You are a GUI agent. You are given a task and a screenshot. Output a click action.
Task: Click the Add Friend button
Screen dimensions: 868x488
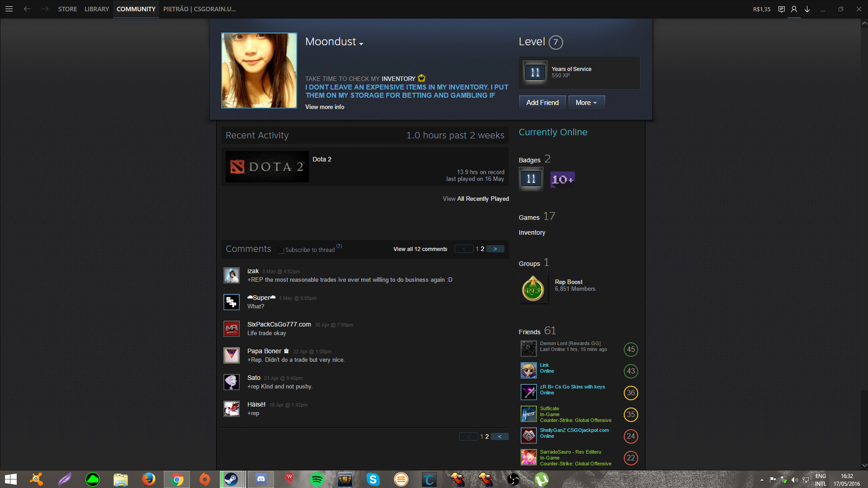(542, 103)
